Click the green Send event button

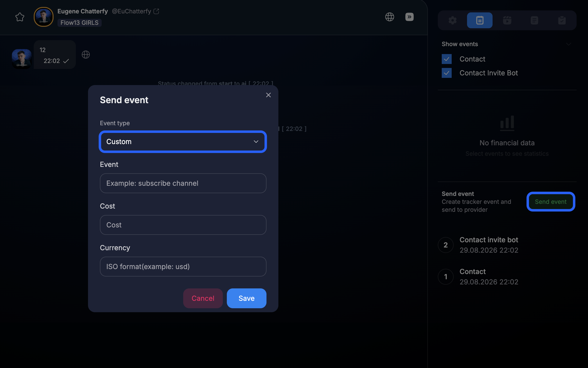tap(551, 202)
